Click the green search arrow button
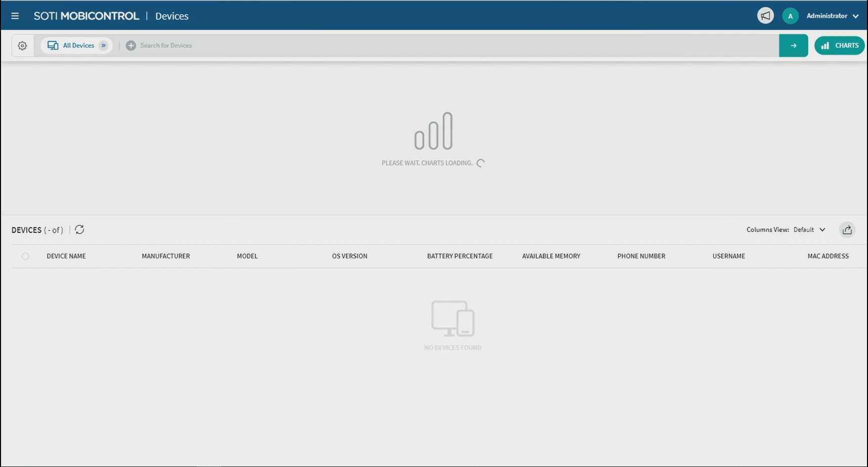Image resolution: width=868 pixels, height=467 pixels. pos(793,46)
